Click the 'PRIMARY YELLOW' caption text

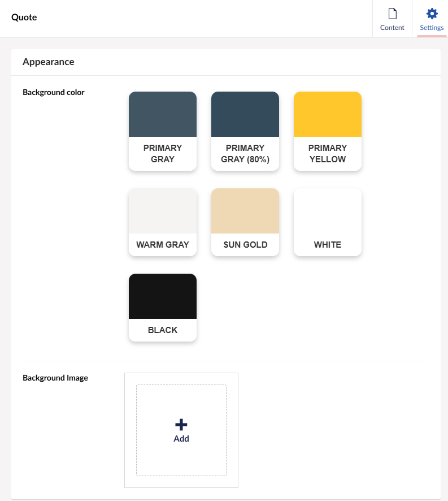click(328, 154)
